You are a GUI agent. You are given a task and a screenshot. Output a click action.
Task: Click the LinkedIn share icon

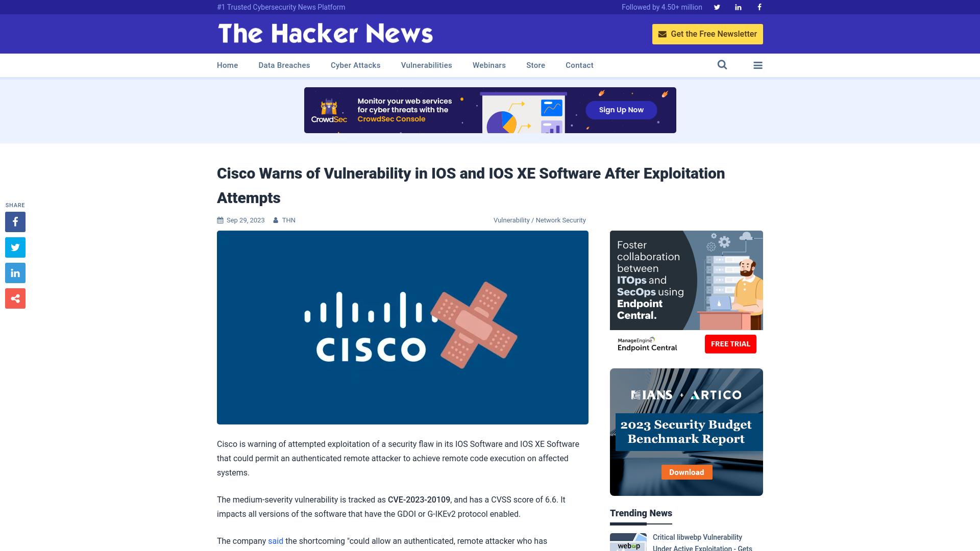pos(15,272)
